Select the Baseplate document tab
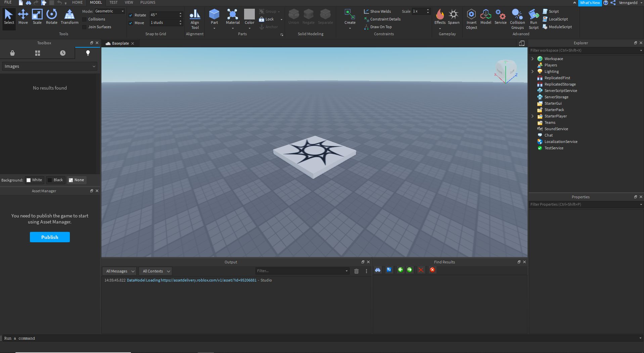Viewport: 644px width, 353px height. (x=120, y=43)
